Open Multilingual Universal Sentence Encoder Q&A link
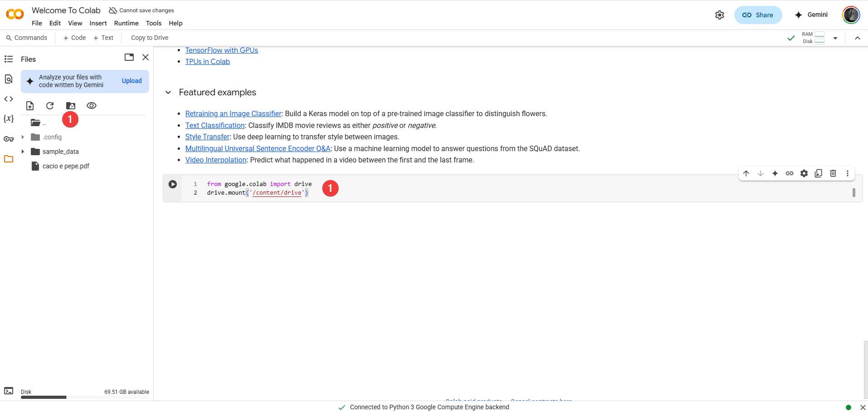This screenshot has width=868, height=412. [258, 149]
